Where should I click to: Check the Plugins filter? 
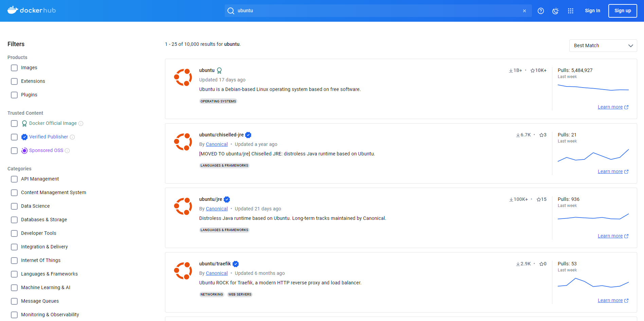tap(14, 95)
